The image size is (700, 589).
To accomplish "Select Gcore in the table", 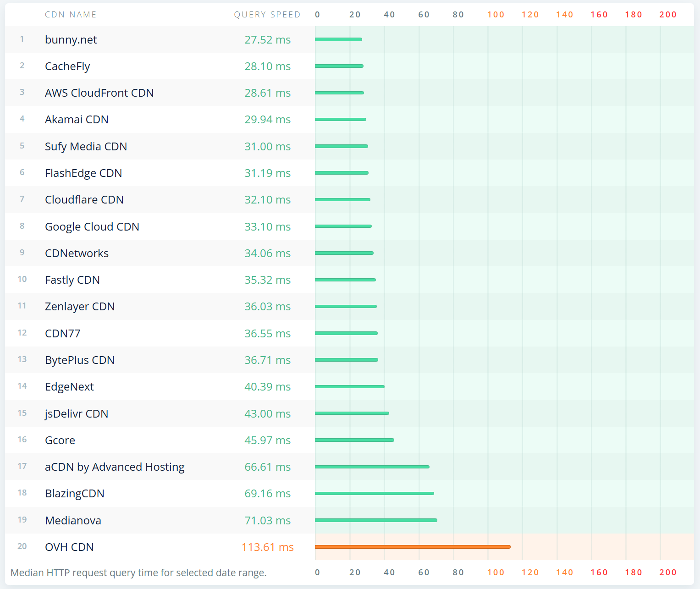I will (60, 440).
